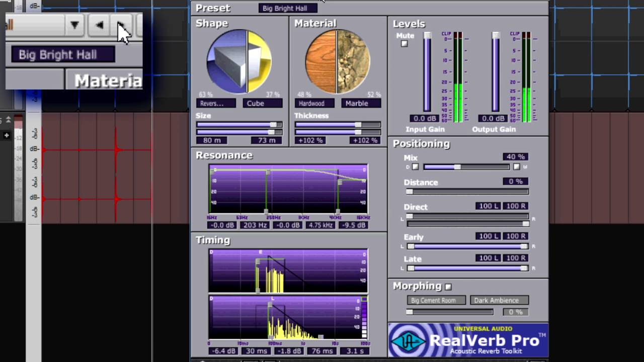Click the Direct right-channel pan slider handle
644x362 pixels.
pyautogui.click(x=526, y=223)
